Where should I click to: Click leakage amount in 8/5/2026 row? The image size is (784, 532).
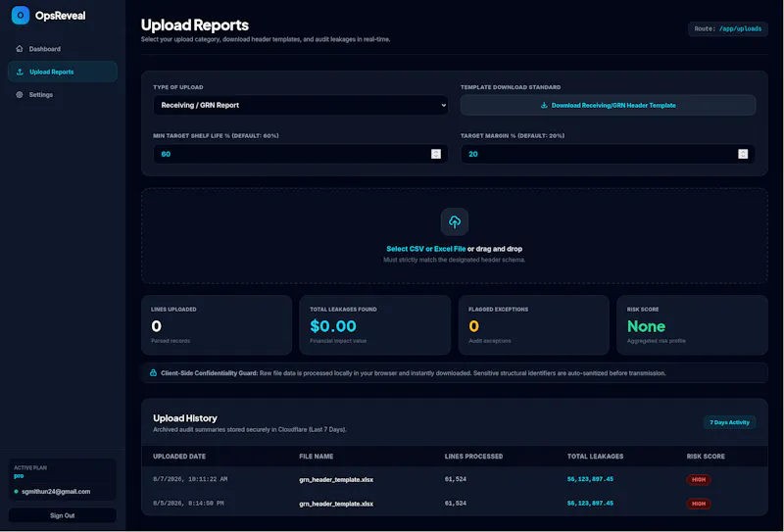tap(590, 503)
